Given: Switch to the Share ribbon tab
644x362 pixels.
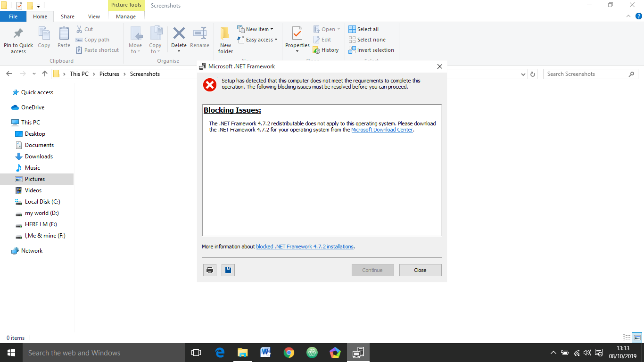Looking at the screenshot, I should (67, 16).
